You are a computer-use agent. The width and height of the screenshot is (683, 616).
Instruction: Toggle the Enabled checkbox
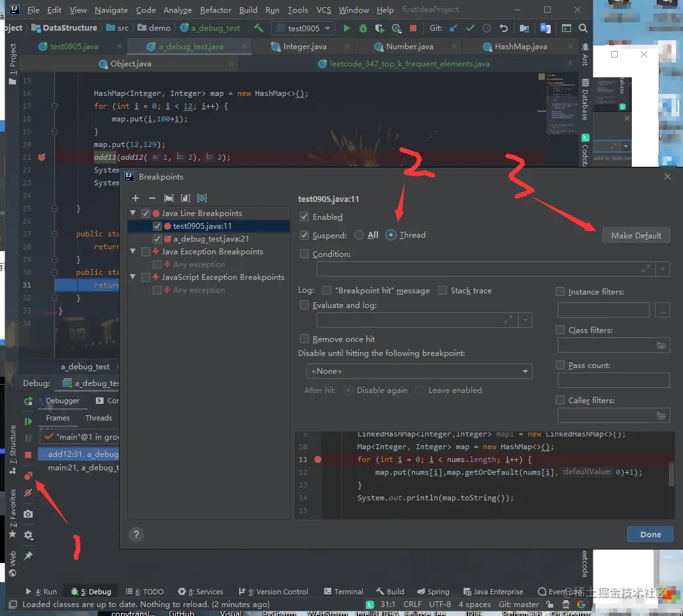point(304,217)
